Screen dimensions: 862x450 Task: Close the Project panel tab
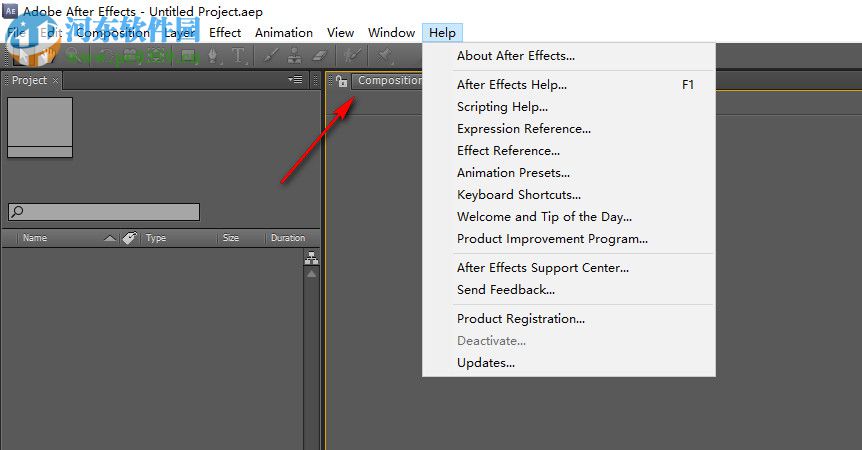point(55,81)
